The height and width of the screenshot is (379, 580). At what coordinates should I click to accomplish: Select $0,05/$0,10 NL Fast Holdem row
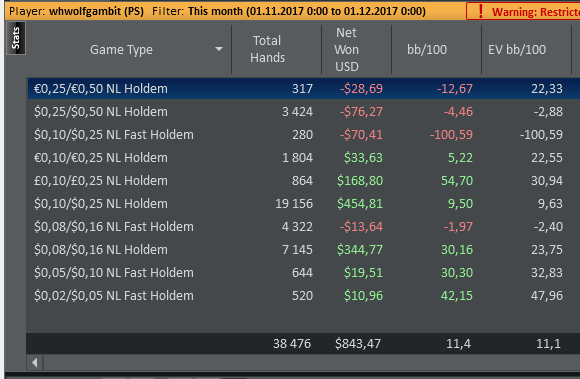coord(304,273)
